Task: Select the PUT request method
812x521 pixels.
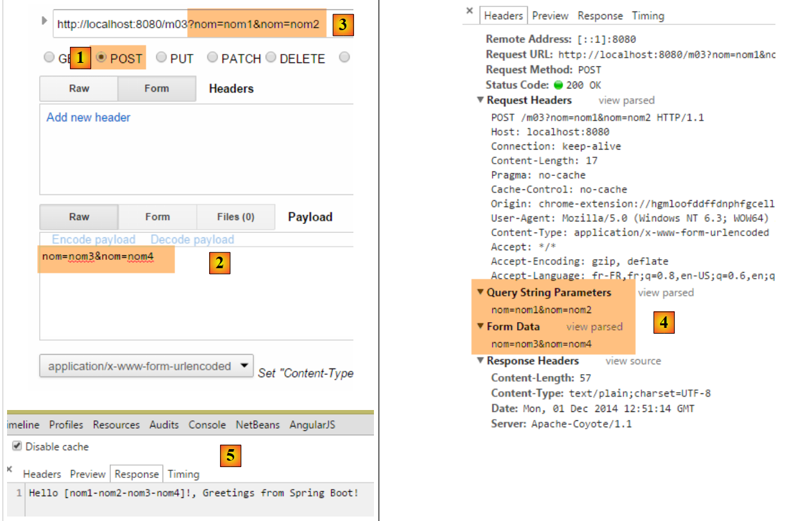Action: pos(161,58)
